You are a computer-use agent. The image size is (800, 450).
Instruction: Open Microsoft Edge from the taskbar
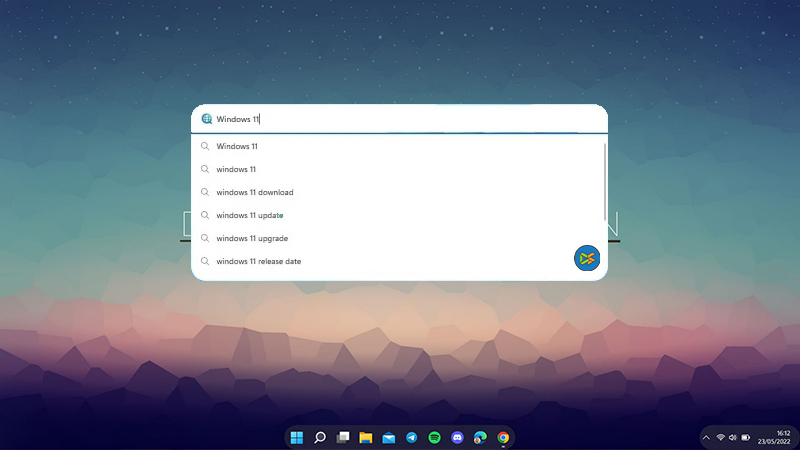click(x=480, y=438)
